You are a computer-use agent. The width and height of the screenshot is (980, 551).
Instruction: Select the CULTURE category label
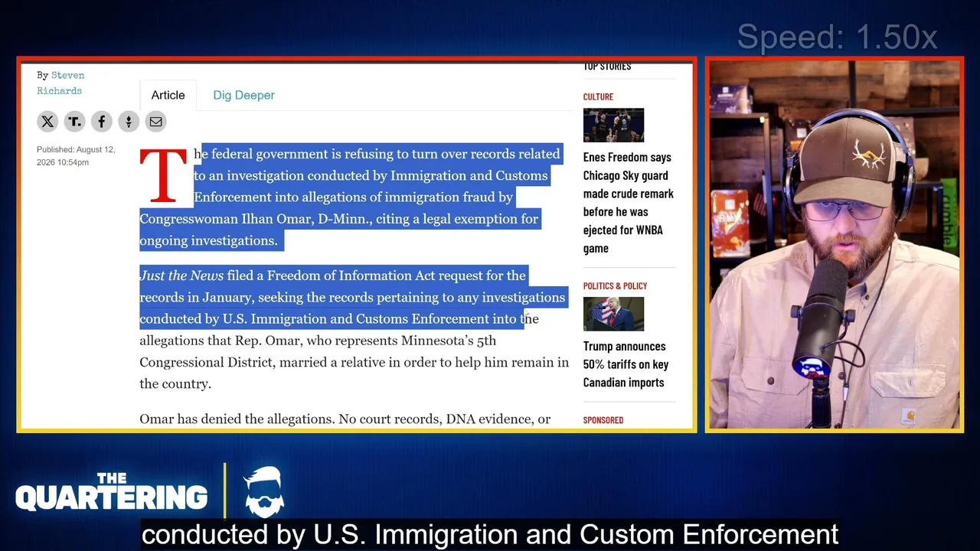(598, 97)
